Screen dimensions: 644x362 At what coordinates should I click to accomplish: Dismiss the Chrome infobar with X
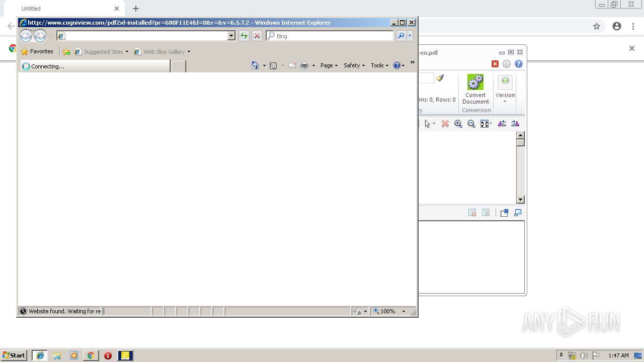click(632, 48)
